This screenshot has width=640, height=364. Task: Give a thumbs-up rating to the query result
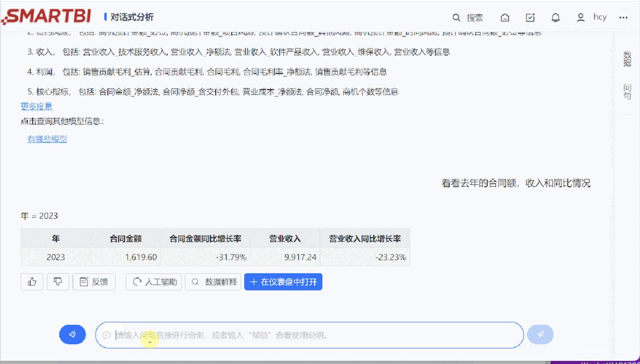[x=32, y=282]
